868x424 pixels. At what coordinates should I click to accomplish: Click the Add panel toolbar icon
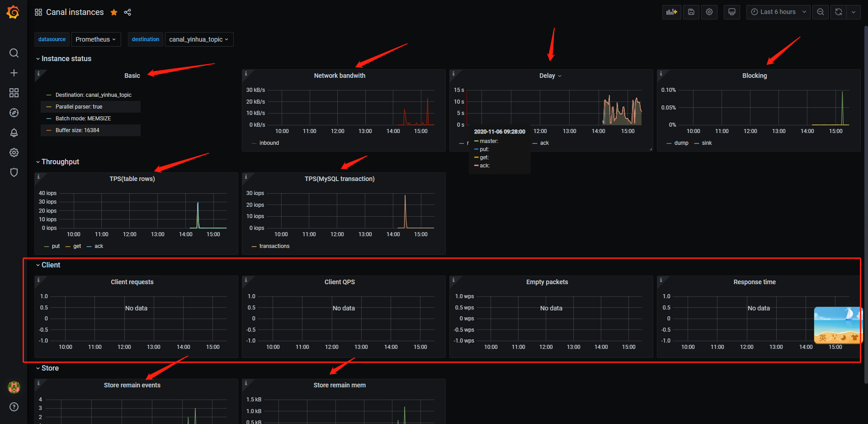tap(671, 12)
